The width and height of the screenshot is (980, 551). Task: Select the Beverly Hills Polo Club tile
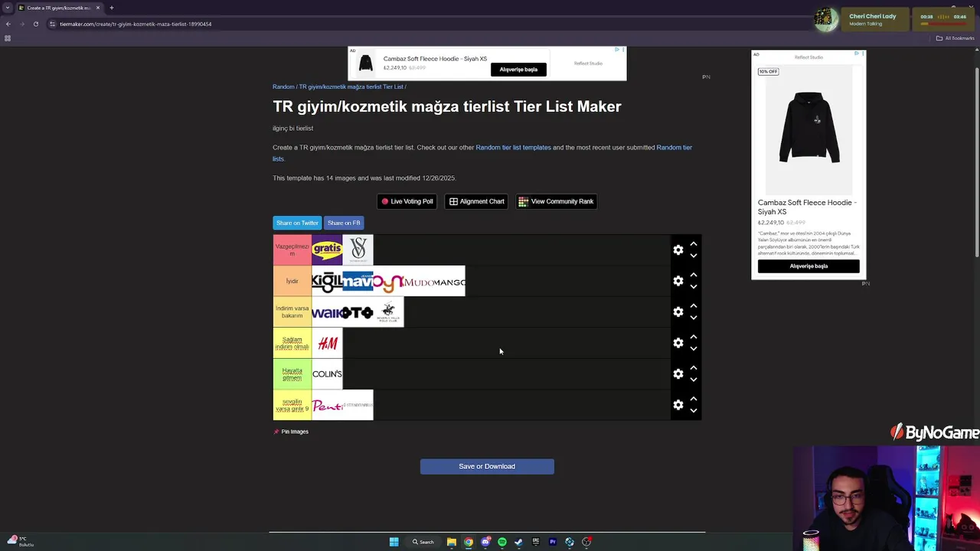click(388, 312)
